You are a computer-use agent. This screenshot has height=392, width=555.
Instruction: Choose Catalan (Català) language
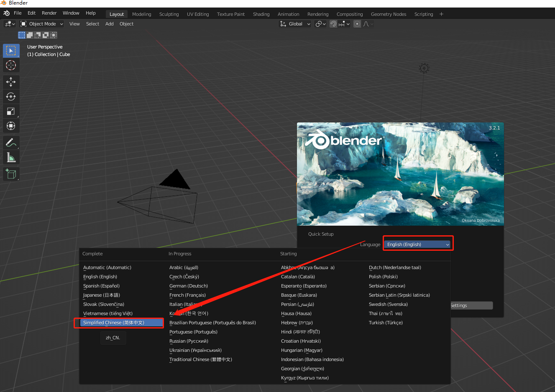(298, 277)
